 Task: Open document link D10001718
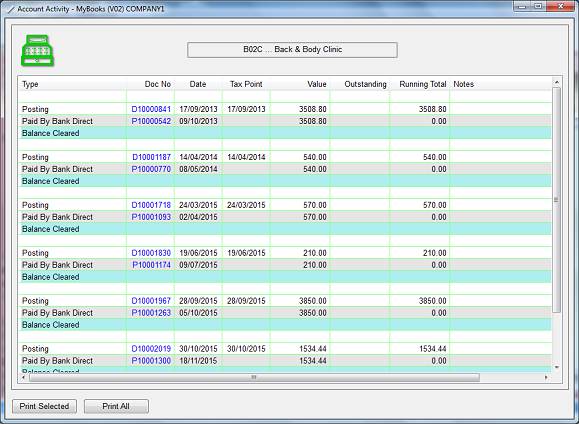(x=151, y=205)
